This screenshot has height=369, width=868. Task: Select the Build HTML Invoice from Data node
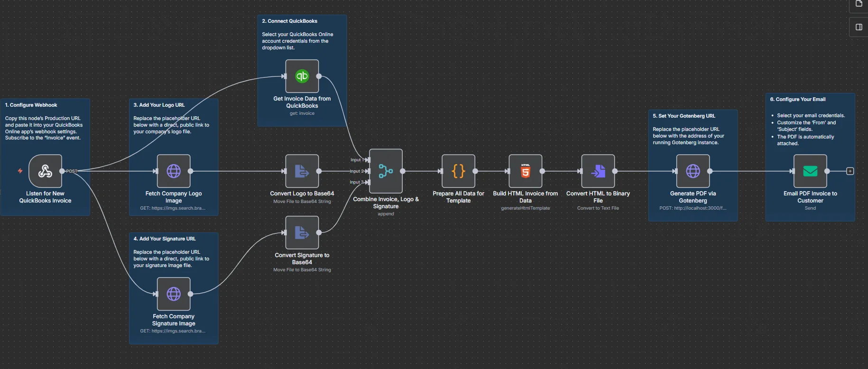point(525,171)
